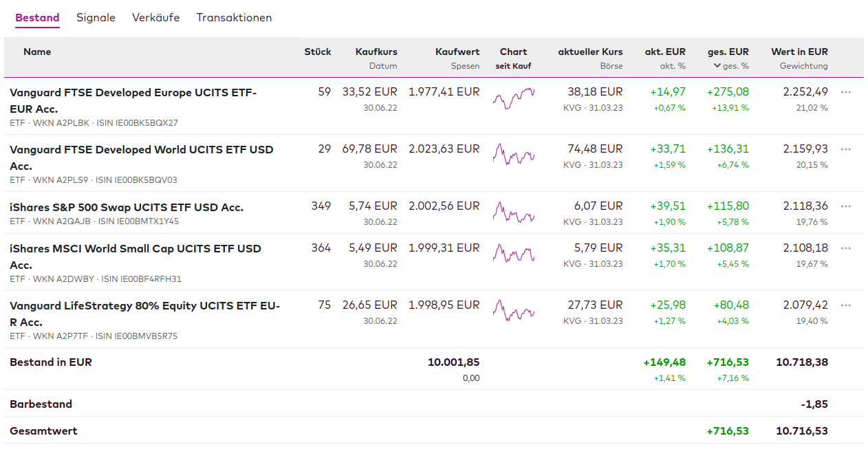Switch to the Signale tab
This screenshot has width=868, height=458.
pos(96,18)
